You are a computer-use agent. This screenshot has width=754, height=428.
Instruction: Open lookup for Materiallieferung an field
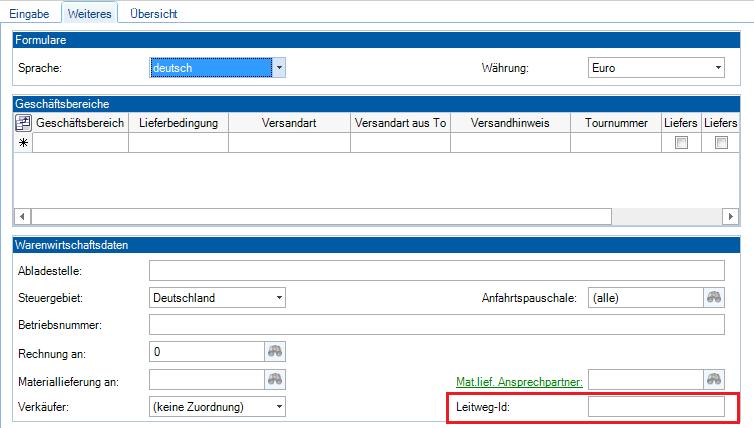tap(275, 379)
